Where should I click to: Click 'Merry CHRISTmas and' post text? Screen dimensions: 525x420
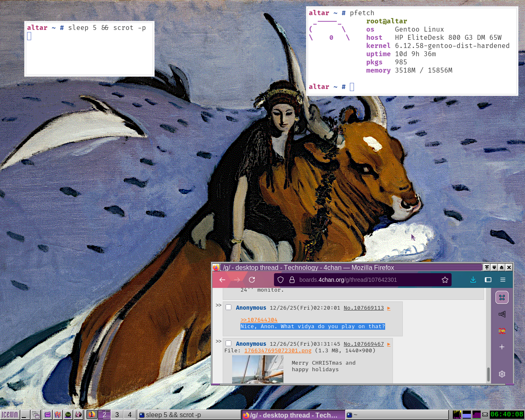(x=324, y=363)
